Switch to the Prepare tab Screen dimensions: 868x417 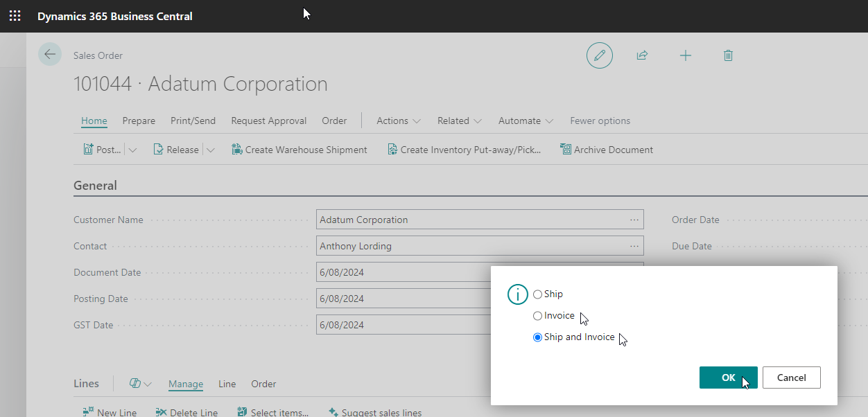pyautogui.click(x=139, y=121)
